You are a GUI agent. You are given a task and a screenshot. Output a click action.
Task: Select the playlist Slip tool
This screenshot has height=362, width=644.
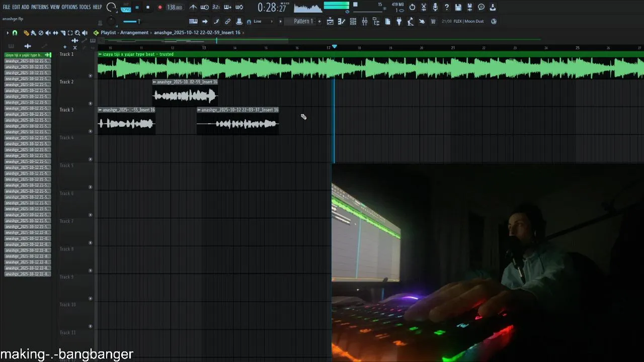(55, 33)
